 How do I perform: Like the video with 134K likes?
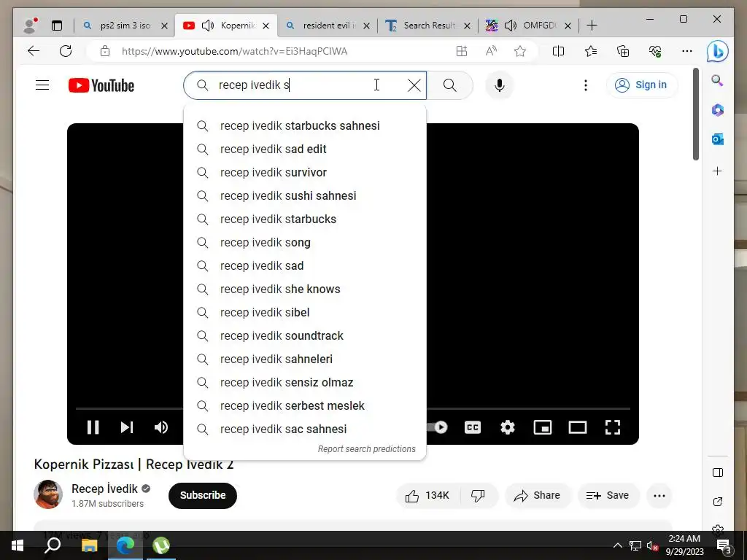coord(427,495)
